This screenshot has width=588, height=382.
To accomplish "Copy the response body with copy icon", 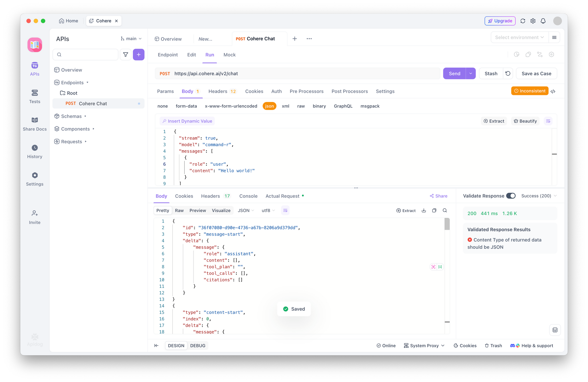I will [434, 210].
